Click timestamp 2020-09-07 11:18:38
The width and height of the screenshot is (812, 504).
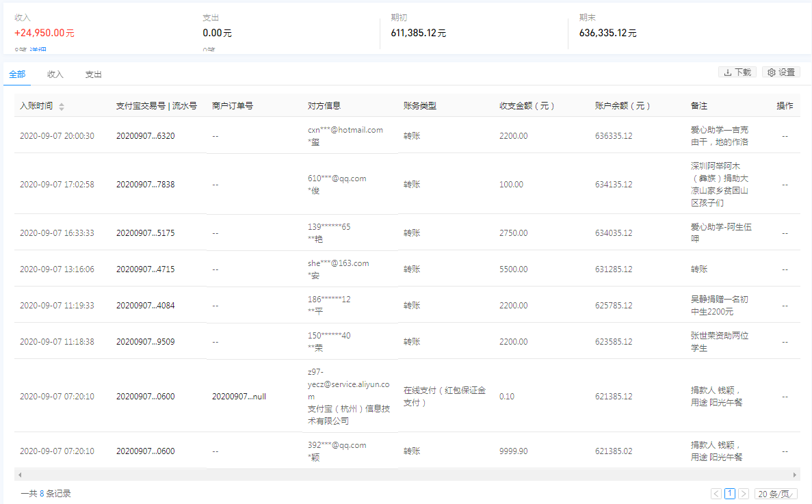tap(57, 341)
